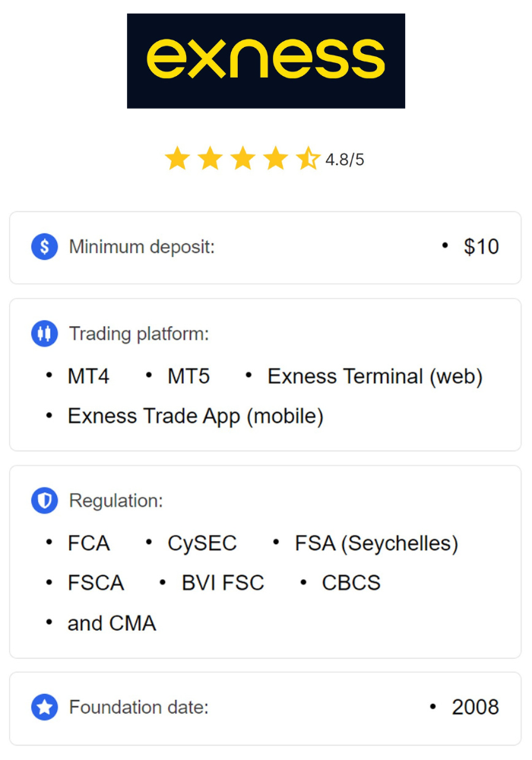Image resolution: width=532 pixels, height=760 pixels.
Task: Click the fourth yellow rating star
Action: (275, 159)
